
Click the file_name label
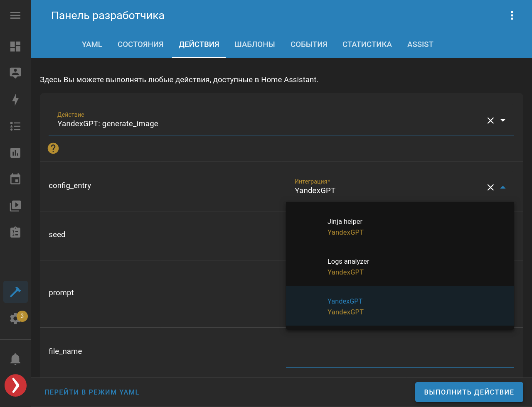tap(65, 351)
